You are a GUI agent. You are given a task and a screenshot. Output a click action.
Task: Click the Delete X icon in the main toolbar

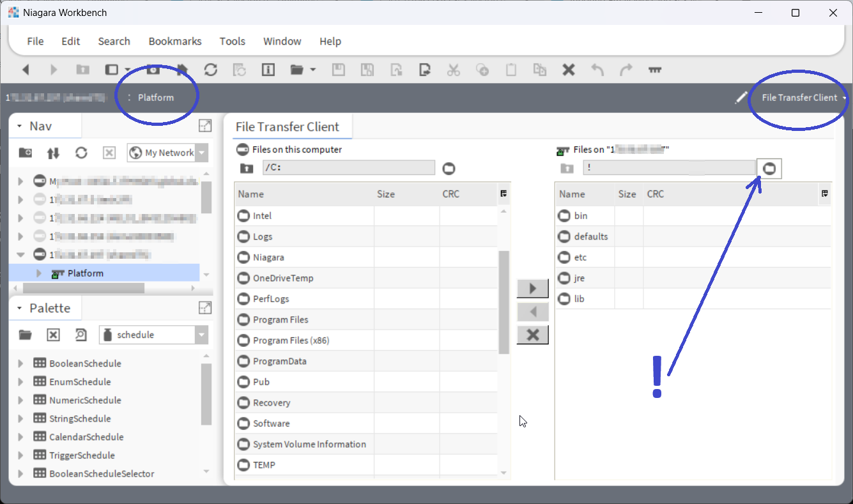569,70
